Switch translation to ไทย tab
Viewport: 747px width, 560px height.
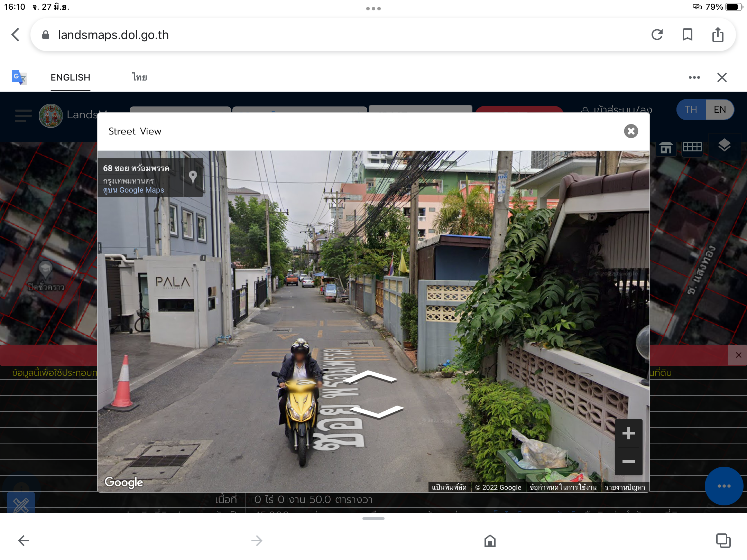[139, 77]
